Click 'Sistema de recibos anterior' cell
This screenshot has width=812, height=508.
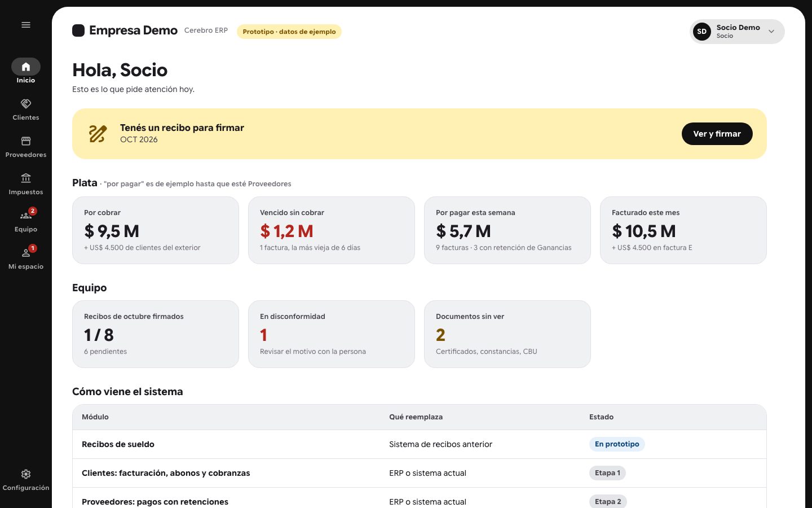pos(440,444)
